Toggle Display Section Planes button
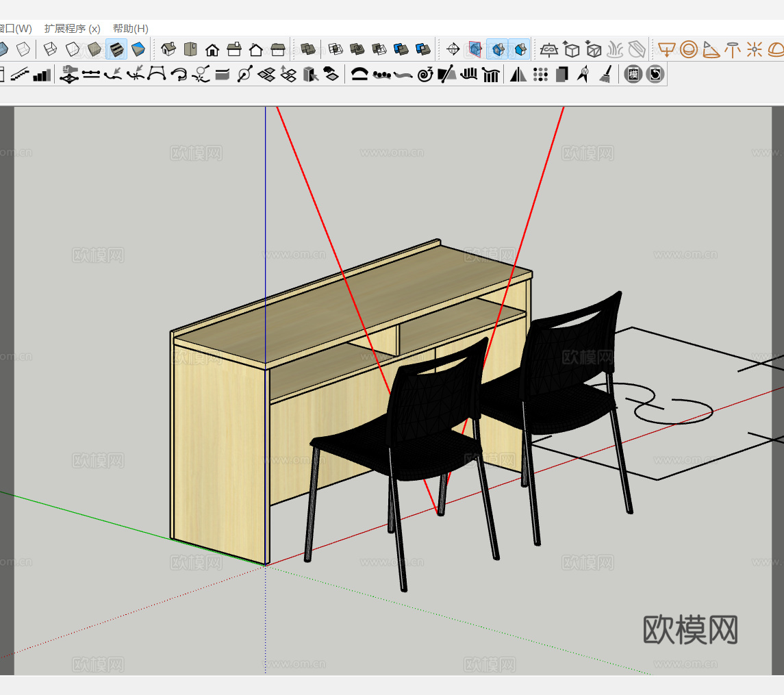This screenshot has width=784, height=695. pyautogui.click(x=475, y=49)
